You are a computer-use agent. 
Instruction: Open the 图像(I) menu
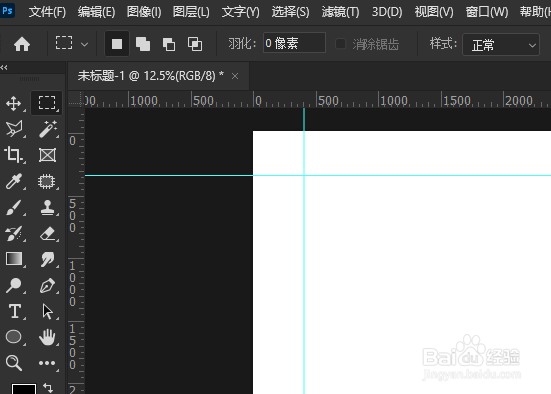[x=144, y=12]
